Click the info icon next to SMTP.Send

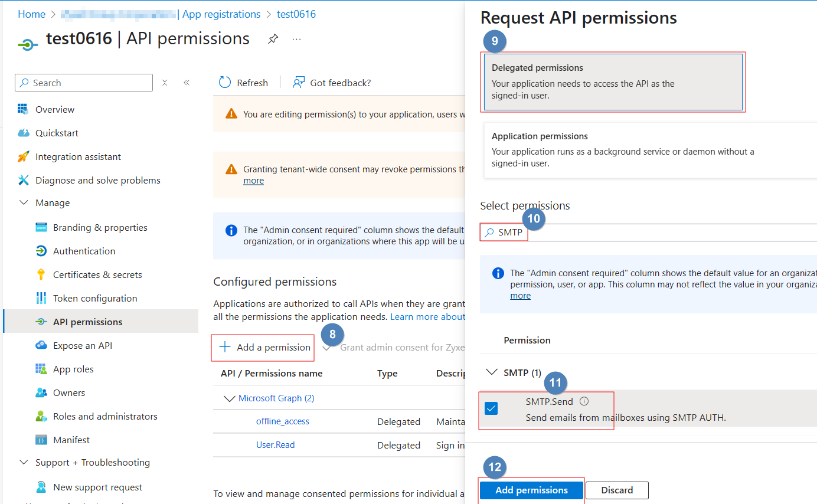click(x=584, y=401)
